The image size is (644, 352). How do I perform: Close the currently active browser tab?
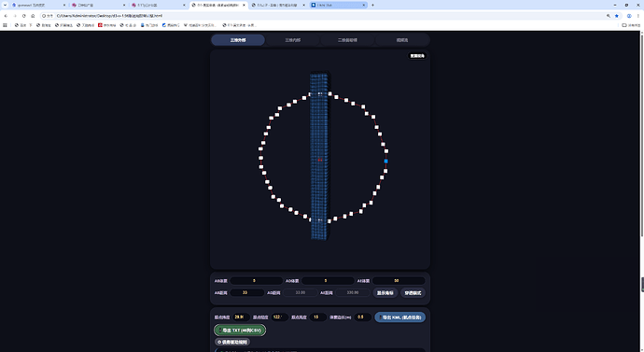[244, 5]
